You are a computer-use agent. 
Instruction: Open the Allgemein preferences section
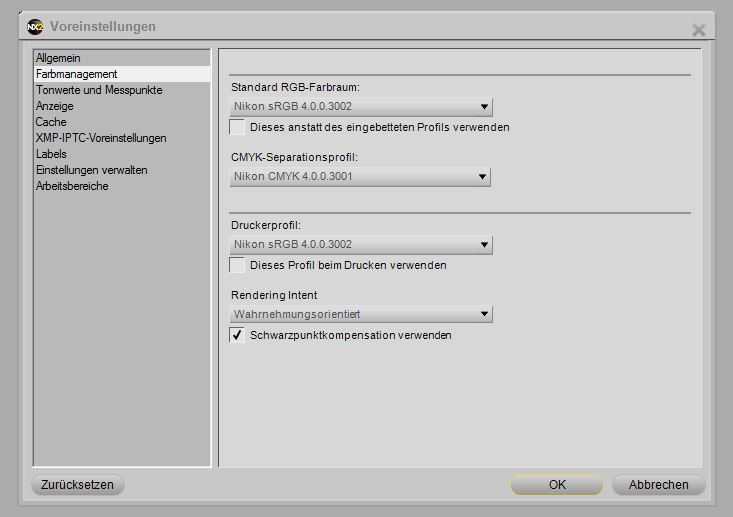pyautogui.click(x=122, y=58)
